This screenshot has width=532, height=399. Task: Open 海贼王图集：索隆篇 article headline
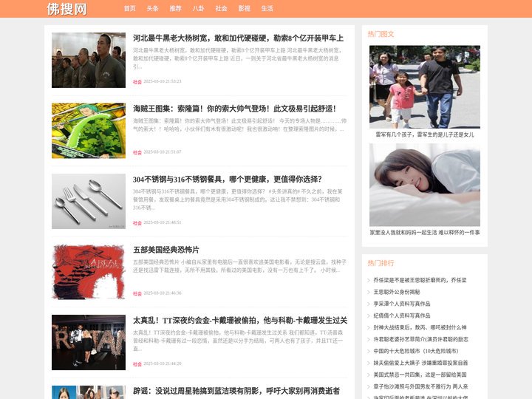pos(234,109)
